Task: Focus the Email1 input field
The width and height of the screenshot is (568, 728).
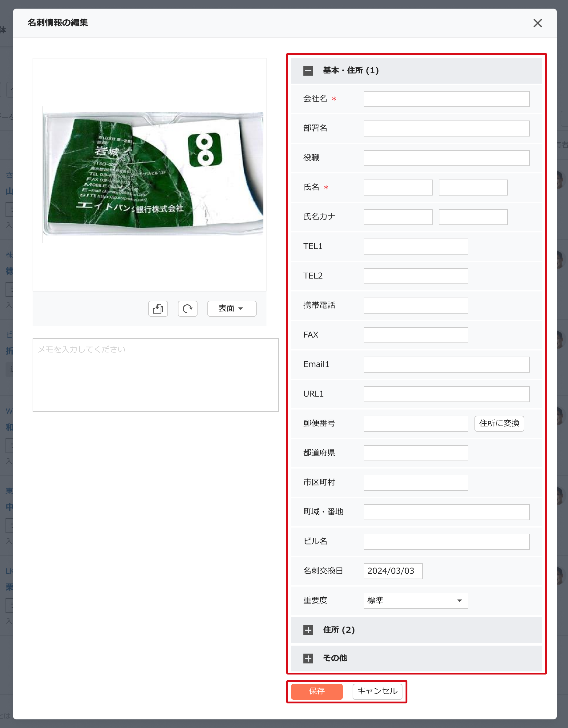Action: click(446, 364)
